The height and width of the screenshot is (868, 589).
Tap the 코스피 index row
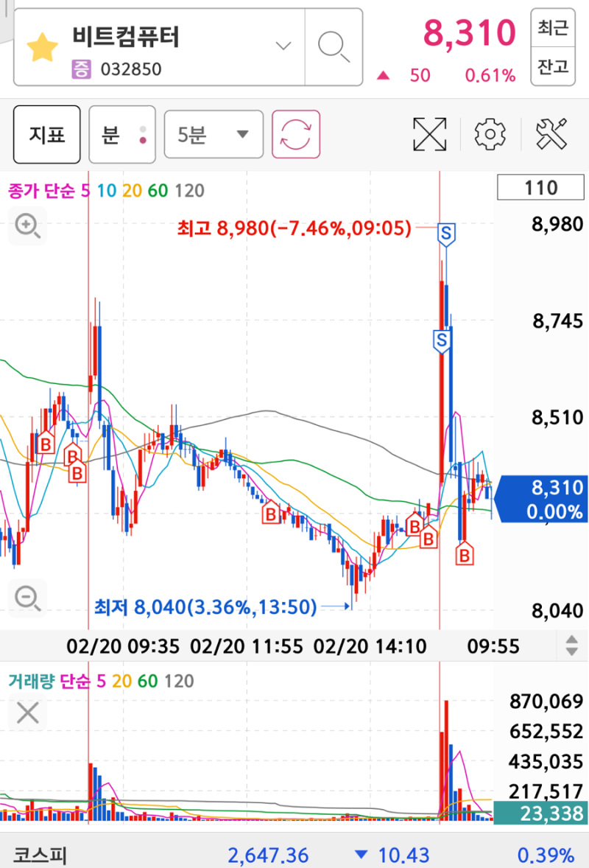coord(294,855)
